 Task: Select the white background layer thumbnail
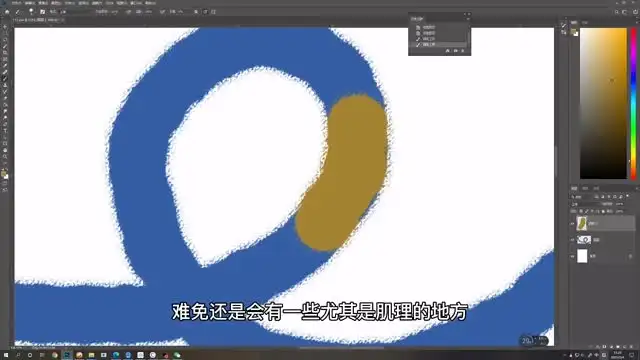click(x=582, y=256)
